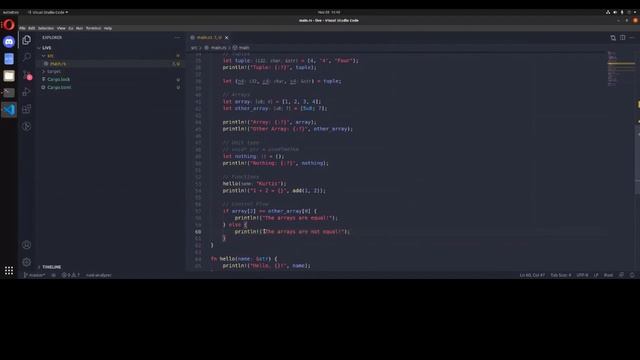Click line number 60 in the gutter

coord(198,231)
